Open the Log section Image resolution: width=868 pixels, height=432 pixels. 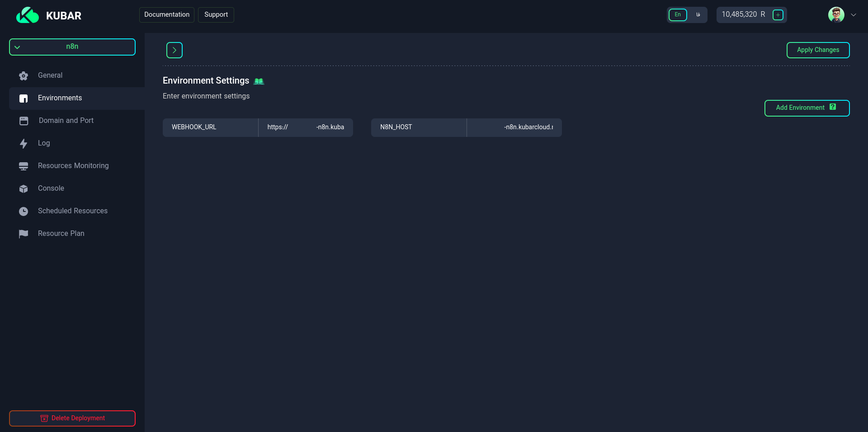(x=77, y=143)
